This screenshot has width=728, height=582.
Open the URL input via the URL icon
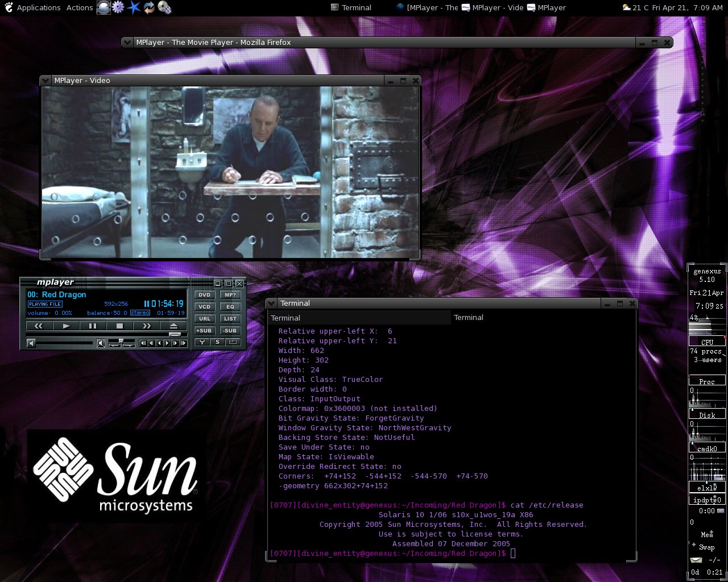click(x=204, y=318)
